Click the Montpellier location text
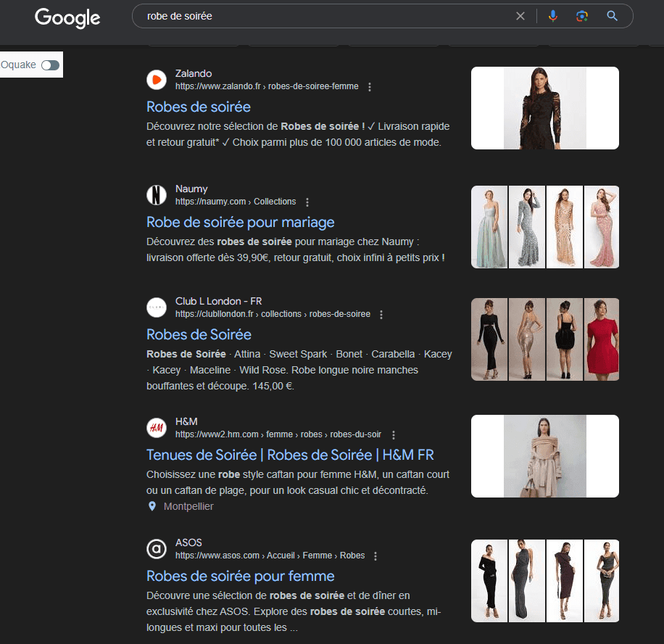Screen dimensions: 664x644 (x=188, y=506)
